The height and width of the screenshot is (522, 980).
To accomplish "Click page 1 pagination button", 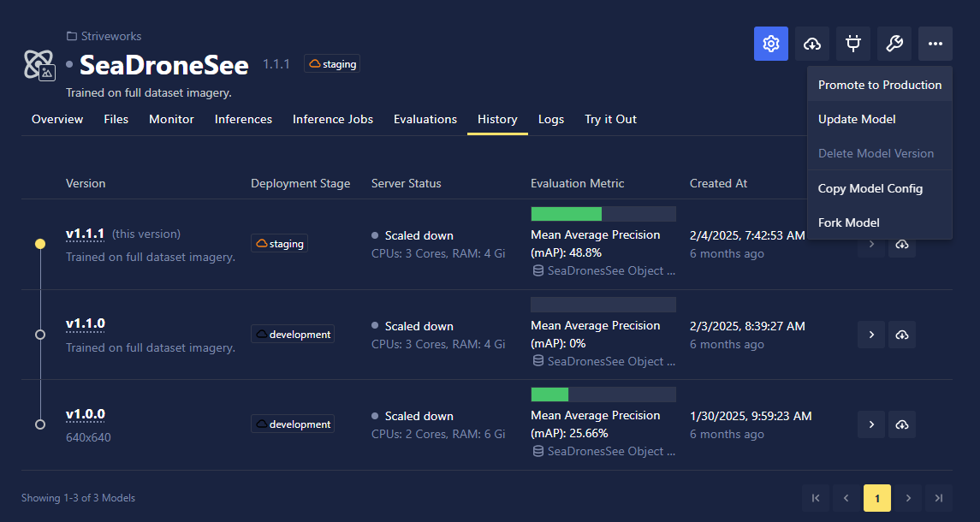I will [x=877, y=498].
